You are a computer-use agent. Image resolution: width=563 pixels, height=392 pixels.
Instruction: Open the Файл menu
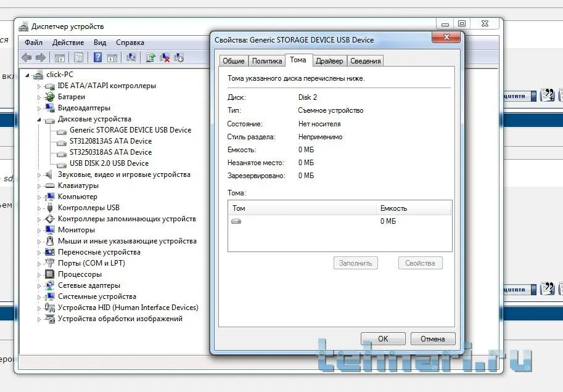point(33,43)
